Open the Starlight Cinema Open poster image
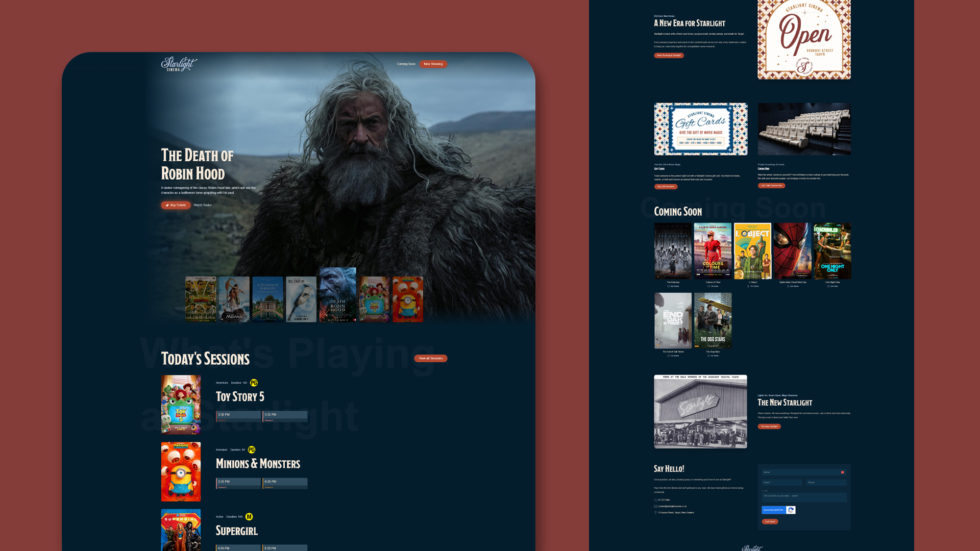The image size is (980, 551). (804, 39)
